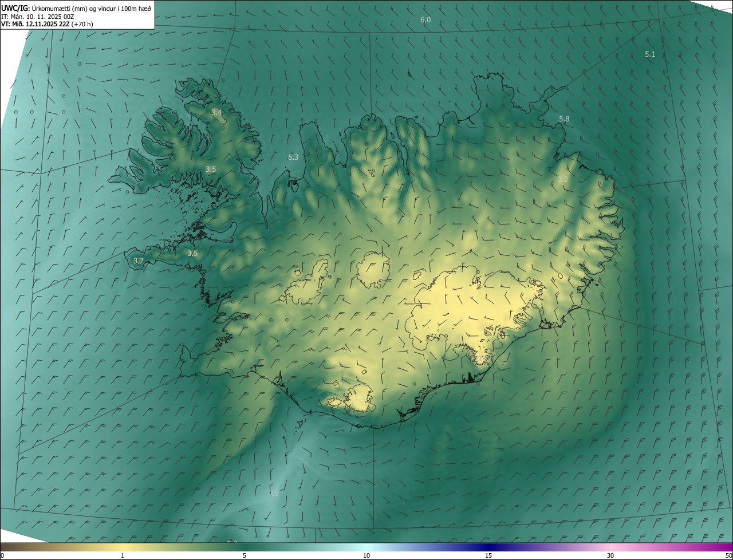The image size is (733, 560).
Task: Click the 50 tick on the color scale
Action: pos(728,555)
